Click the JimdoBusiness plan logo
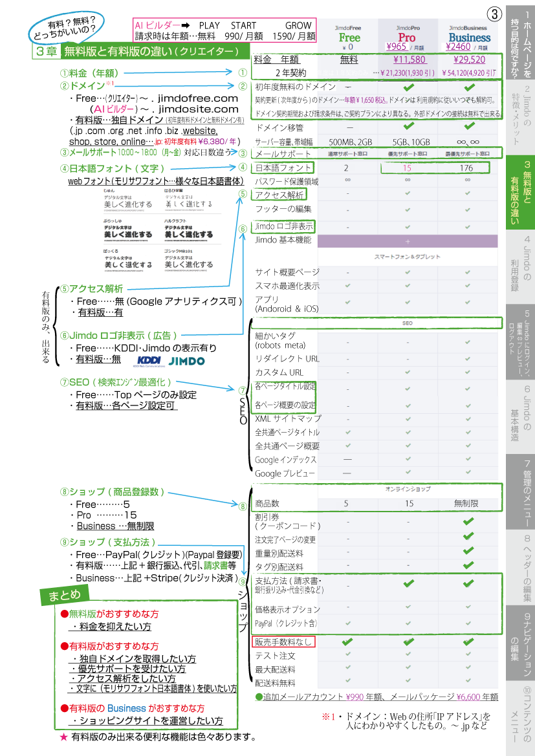535x756 pixels. click(468, 35)
